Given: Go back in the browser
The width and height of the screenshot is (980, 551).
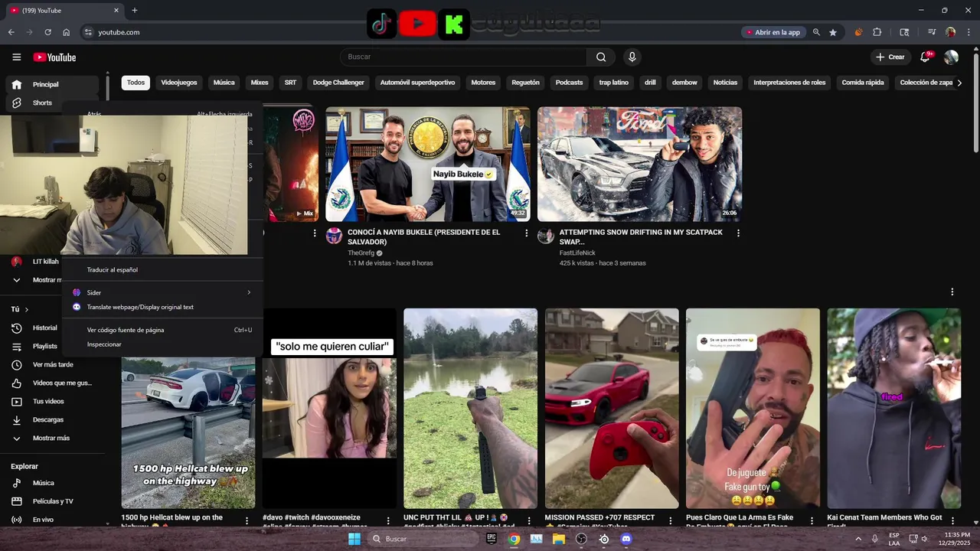Looking at the screenshot, I should coord(11,32).
